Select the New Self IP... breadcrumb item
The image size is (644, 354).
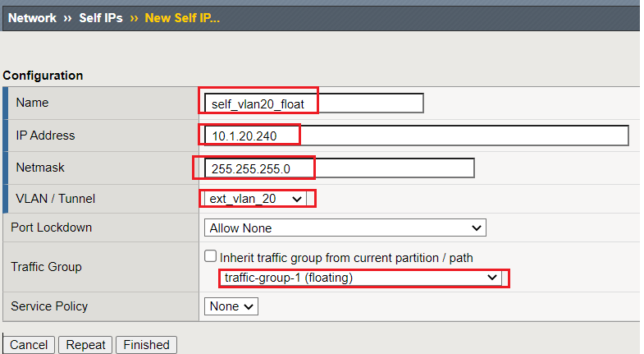pyautogui.click(x=182, y=18)
